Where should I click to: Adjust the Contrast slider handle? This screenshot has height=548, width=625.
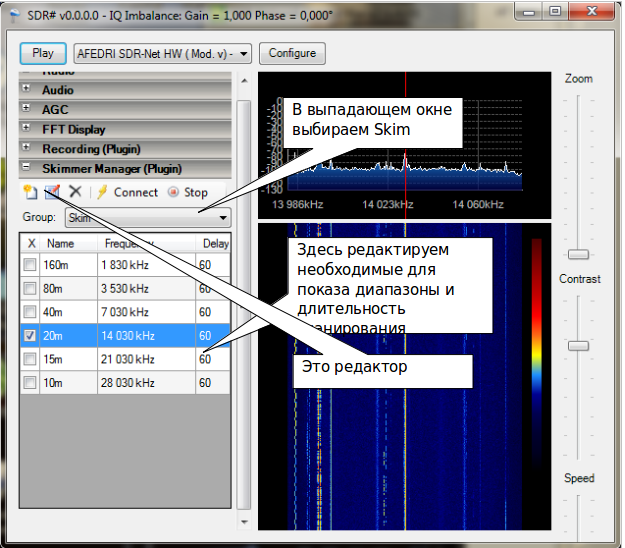point(578,346)
